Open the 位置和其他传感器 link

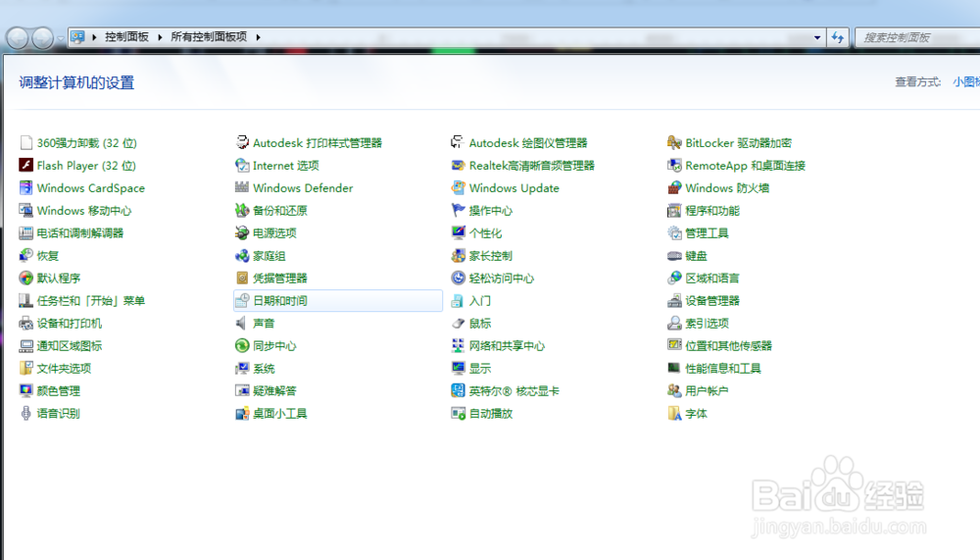[x=728, y=346]
